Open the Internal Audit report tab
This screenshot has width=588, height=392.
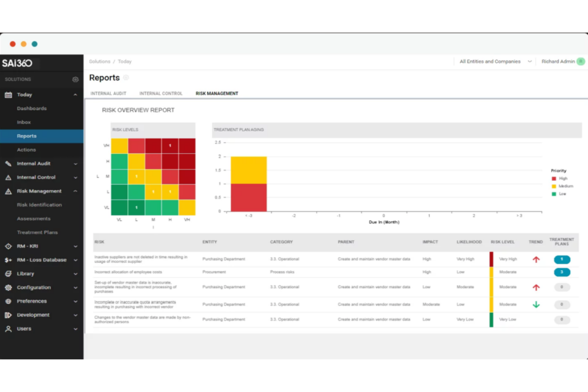click(x=108, y=93)
